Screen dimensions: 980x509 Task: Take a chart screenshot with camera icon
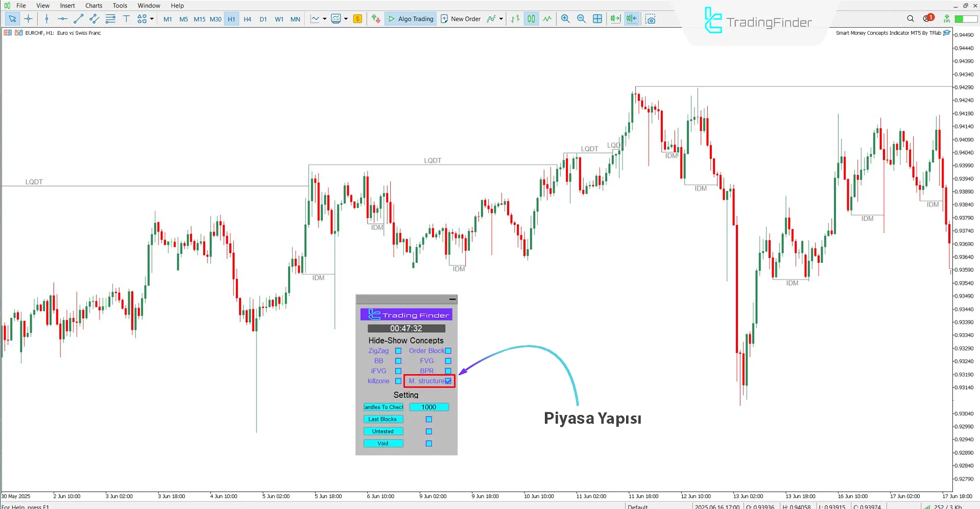click(650, 19)
